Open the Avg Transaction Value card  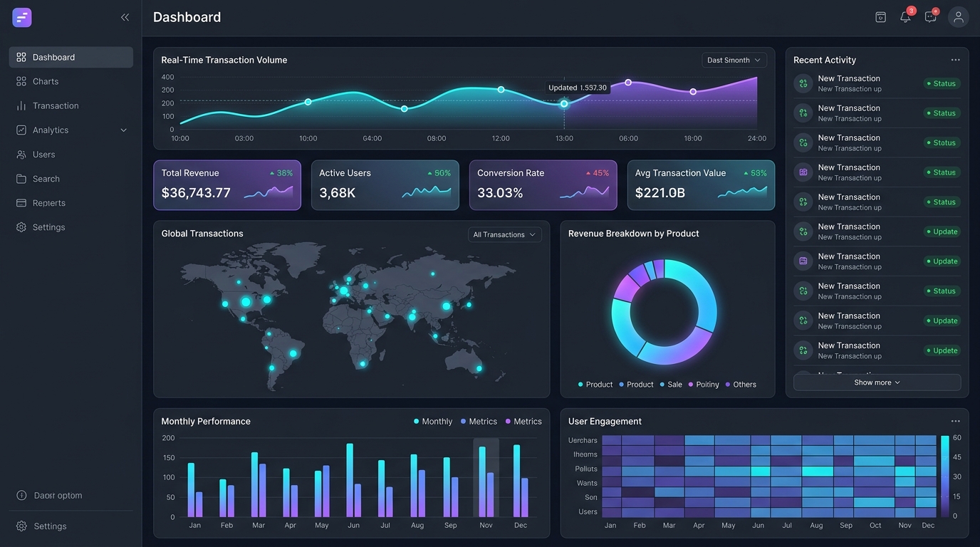[702, 185]
